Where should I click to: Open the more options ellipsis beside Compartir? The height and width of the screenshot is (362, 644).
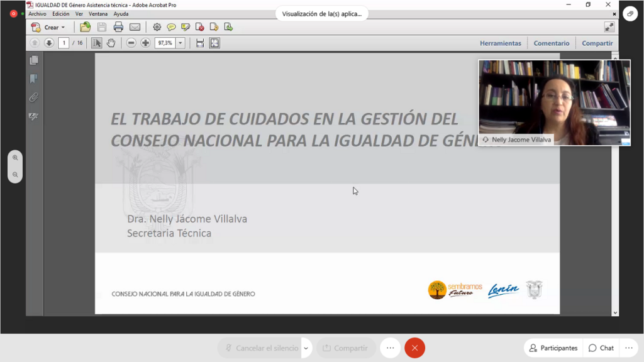[390, 348]
